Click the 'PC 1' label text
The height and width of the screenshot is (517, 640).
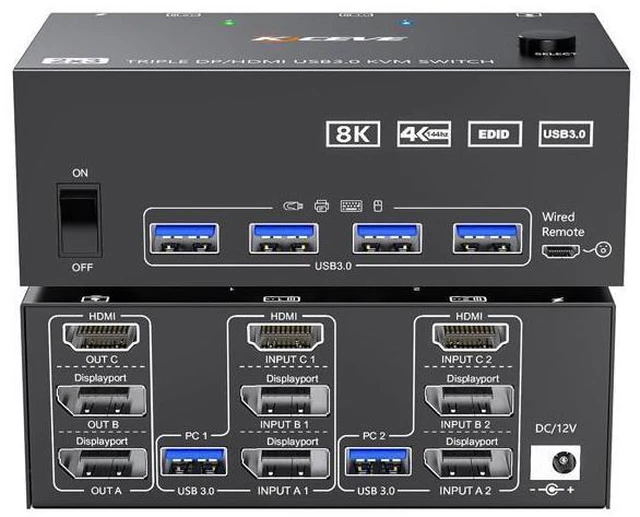(x=196, y=436)
